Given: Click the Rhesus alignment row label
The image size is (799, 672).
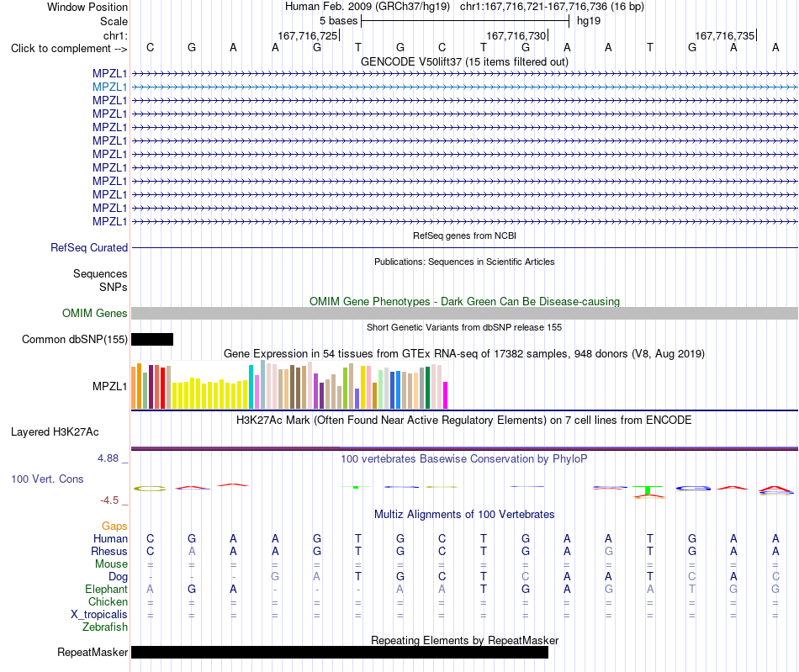Looking at the screenshot, I should pos(109,551).
